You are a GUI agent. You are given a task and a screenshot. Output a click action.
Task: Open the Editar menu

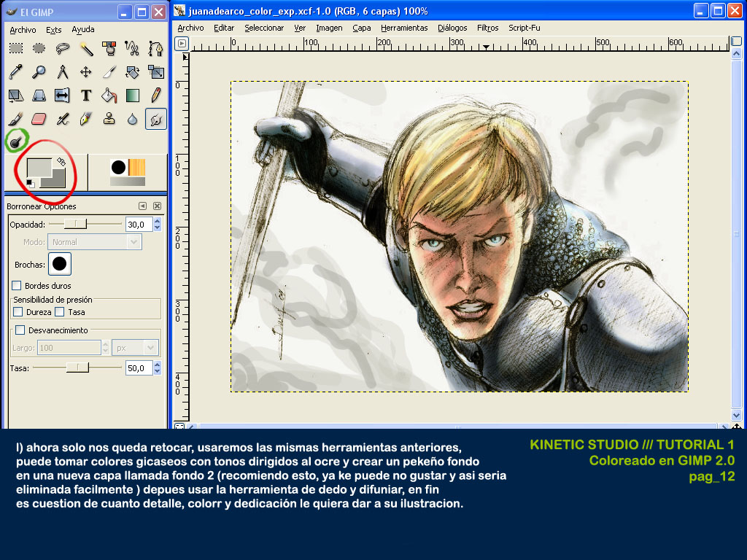pos(224,28)
